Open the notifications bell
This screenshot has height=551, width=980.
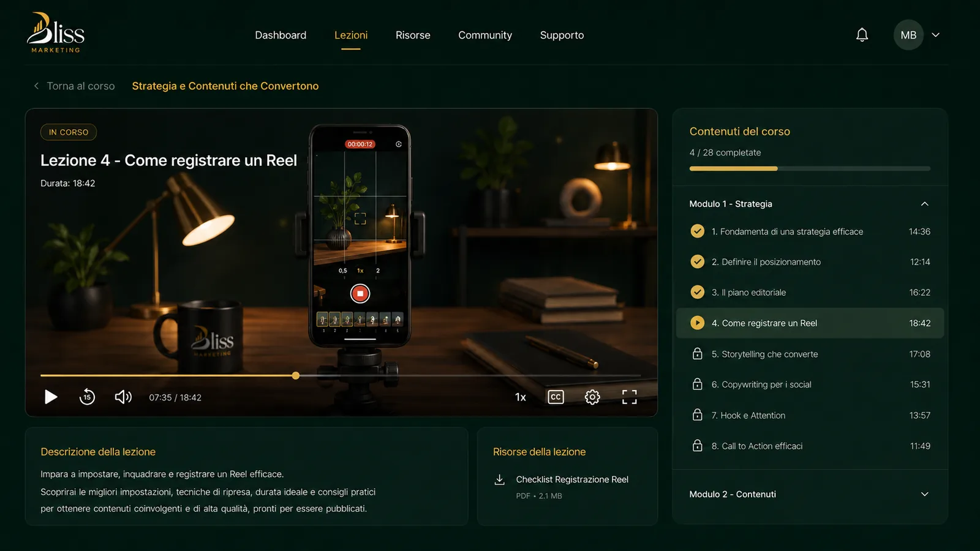tap(862, 35)
